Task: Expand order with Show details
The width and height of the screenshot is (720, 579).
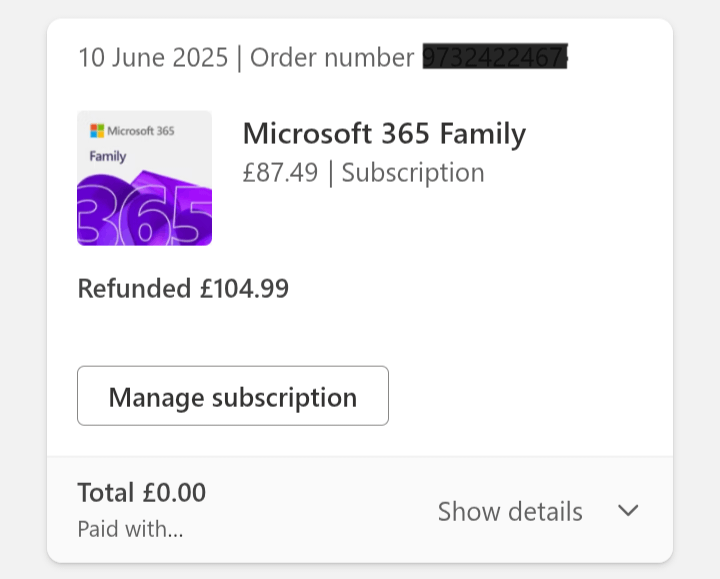Action: (510, 512)
